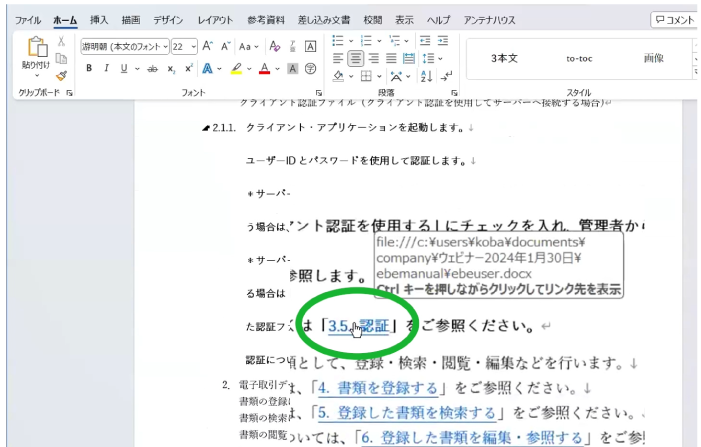Screen dimensions: 701x447
Task: Click the Paste (貼り付け) icon
Action: 37,48
